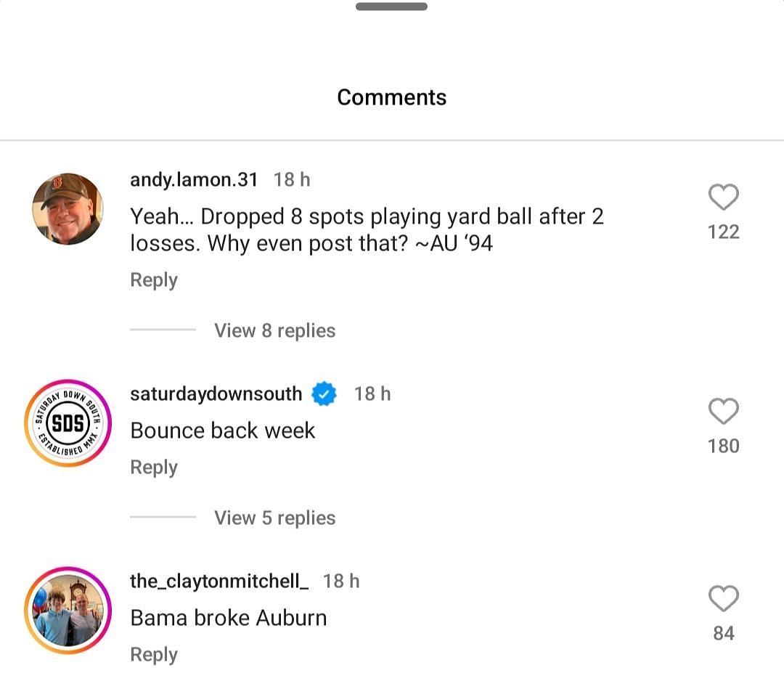Tap heart on the_claytonmitchell_'s comment
The height and width of the screenshot is (673, 784).
pyautogui.click(x=723, y=599)
